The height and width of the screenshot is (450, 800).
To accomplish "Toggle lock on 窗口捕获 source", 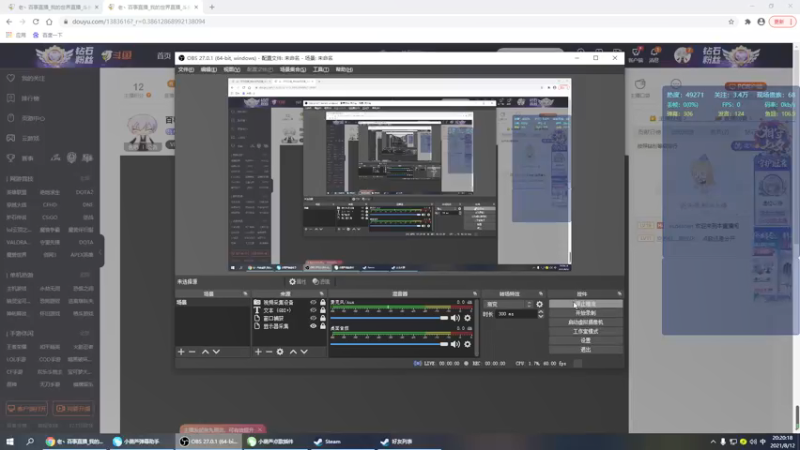I will click(x=322, y=318).
